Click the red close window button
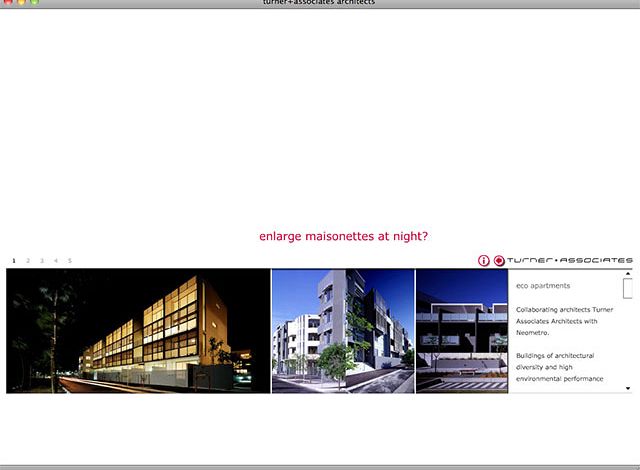 tap(7, 3)
